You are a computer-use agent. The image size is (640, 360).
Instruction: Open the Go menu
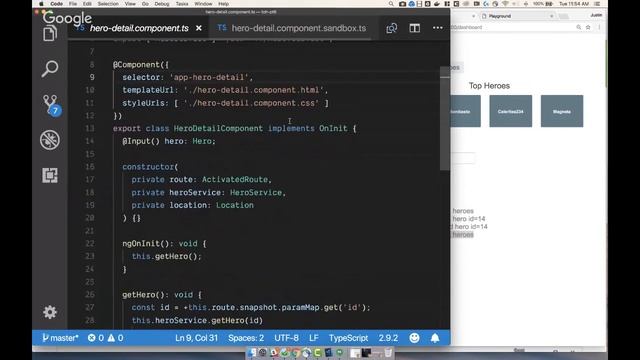pos(145,4)
